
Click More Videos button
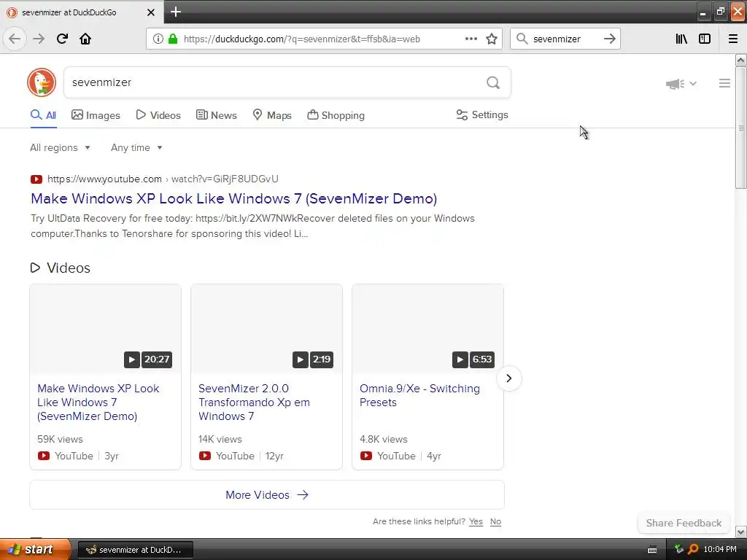(267, 495)
